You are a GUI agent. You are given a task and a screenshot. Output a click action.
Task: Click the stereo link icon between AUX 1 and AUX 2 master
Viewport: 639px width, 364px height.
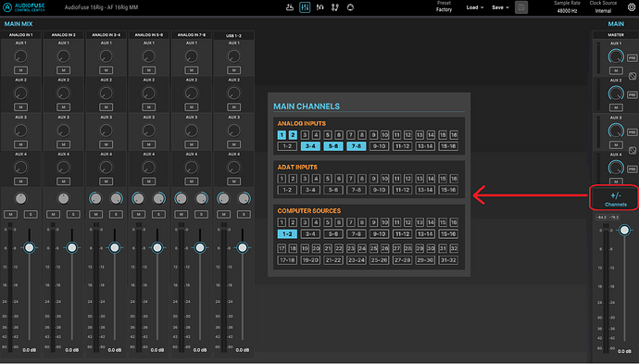click(x=633, y=76)
